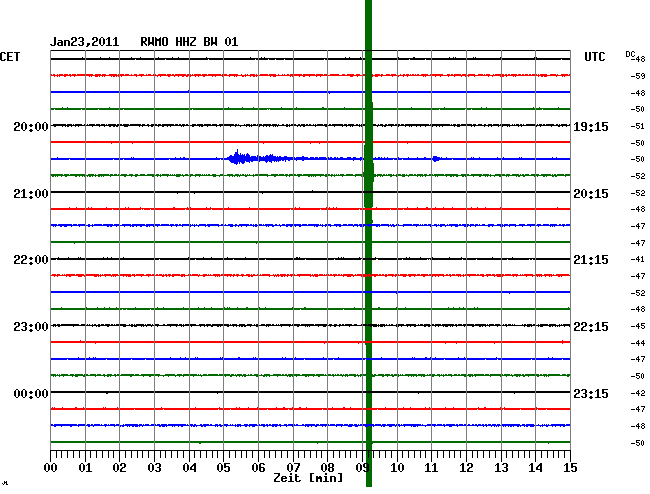Click minute tick label 11

pyautogui.click(x=432, y=468)
